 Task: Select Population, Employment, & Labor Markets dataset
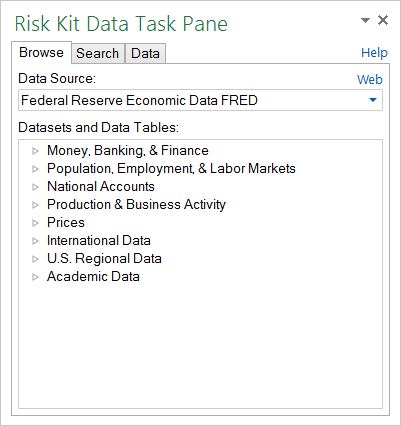coord(171,169)
